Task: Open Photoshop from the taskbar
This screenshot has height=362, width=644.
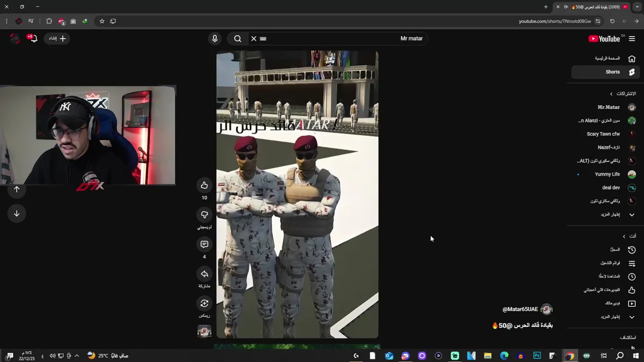Action: pyautogui.click(x=537, y=355)
